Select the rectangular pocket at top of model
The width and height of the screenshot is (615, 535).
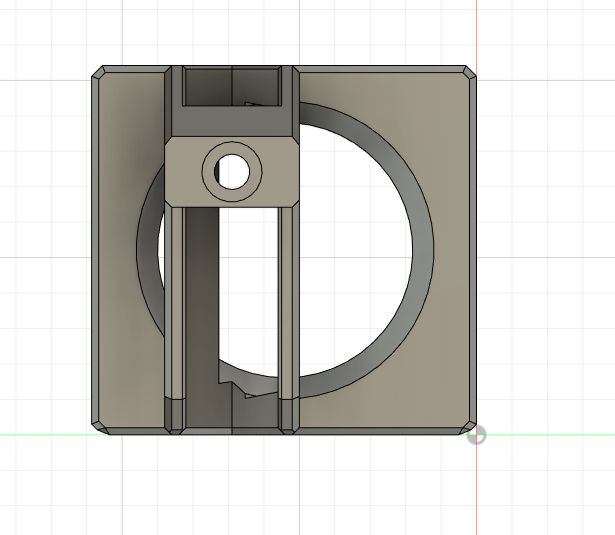[232, 86]
